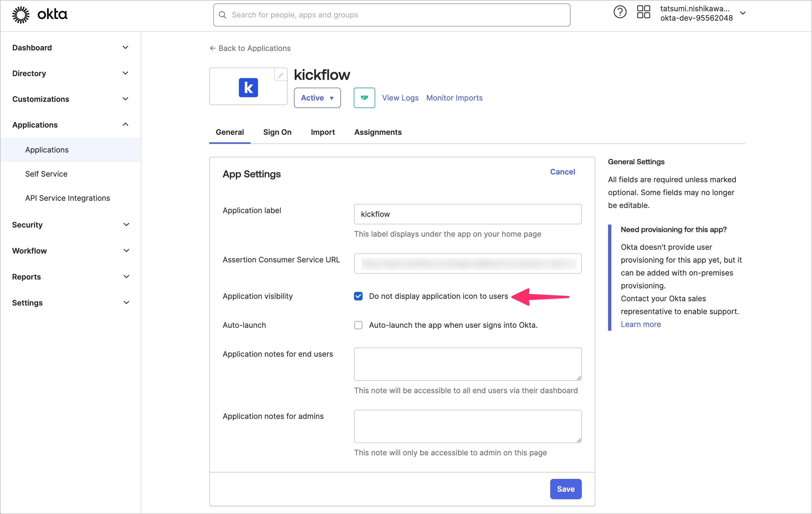
Task: Click the edit logo pencil icon
Action: [x=280, y=75]
